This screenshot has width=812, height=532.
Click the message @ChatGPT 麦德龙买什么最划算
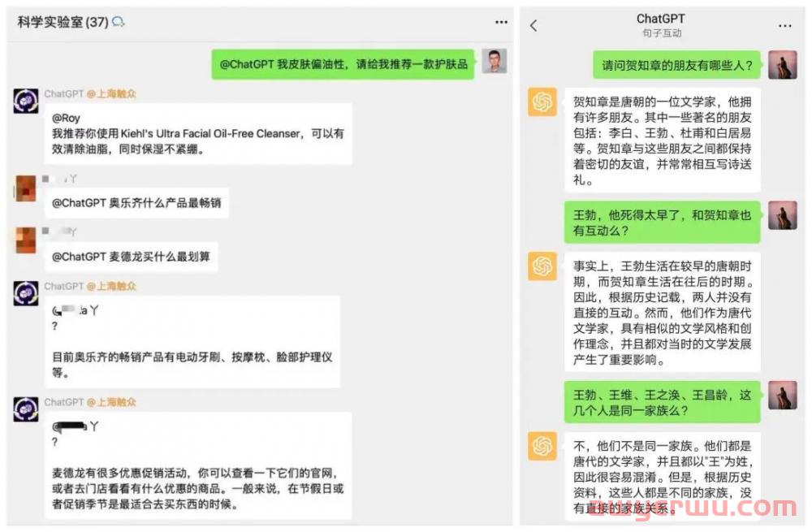pos(131,257)
